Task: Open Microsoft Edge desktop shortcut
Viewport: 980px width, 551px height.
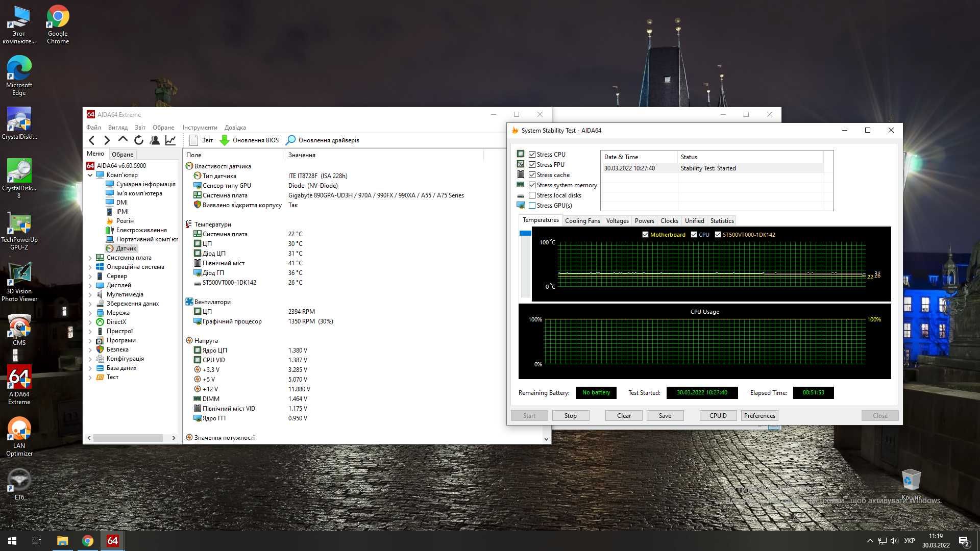Action: click(19, 76)
